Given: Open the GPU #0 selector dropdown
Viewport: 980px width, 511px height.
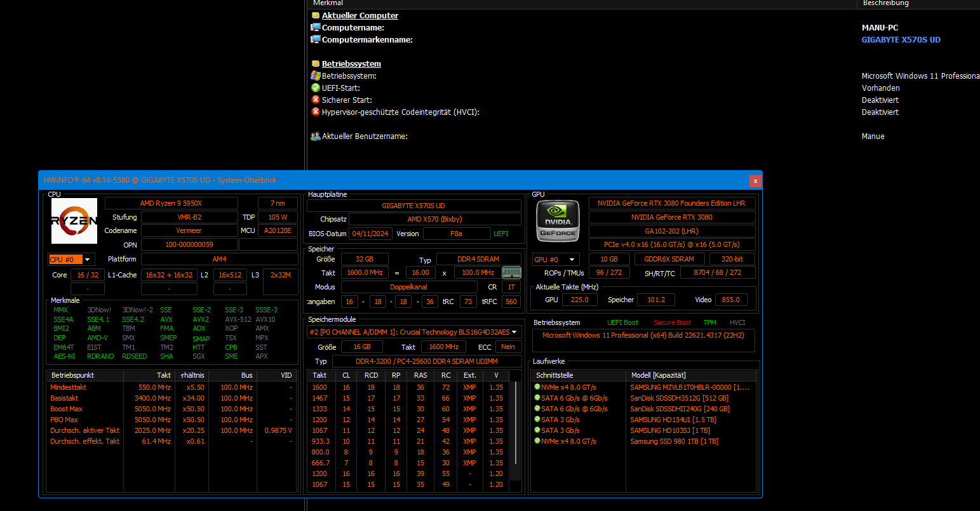Looking at the screenshot, I should pyautogui.click(x=556, y=259).
